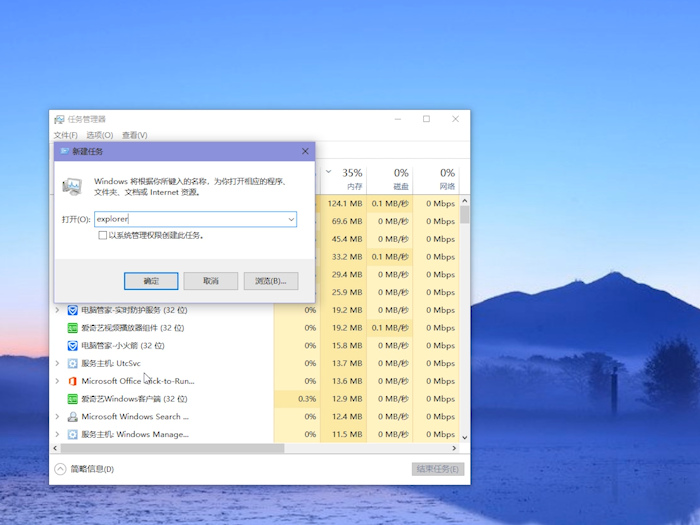
Task: Click the 确定 button
Action: tap(151, 281)
